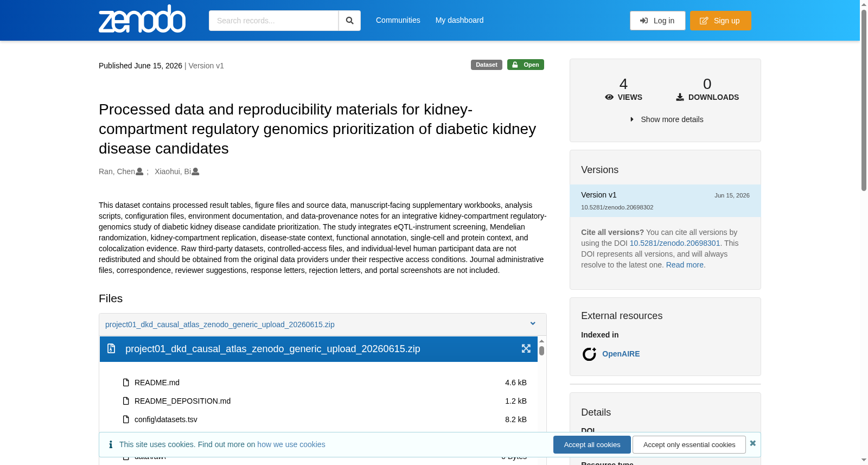
Task: Expand Show more details for statistics
Action: point(667,119)
